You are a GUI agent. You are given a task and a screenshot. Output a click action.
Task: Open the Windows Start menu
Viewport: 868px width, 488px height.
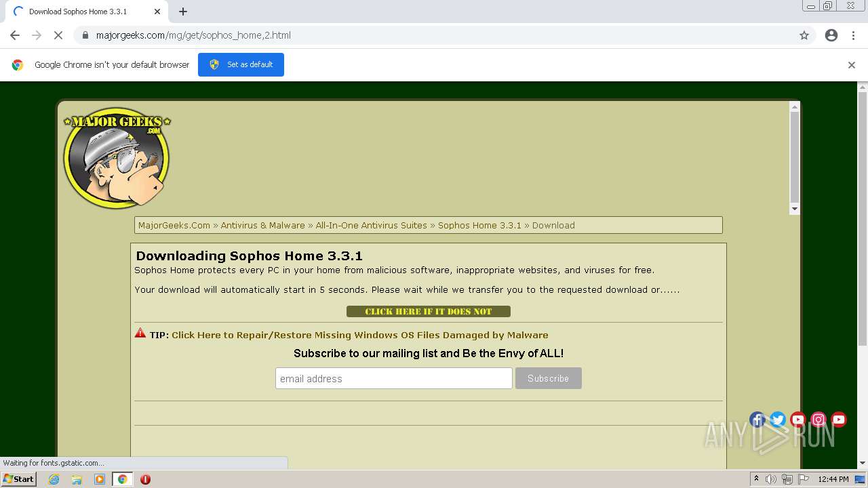click(x=19, y=479)
